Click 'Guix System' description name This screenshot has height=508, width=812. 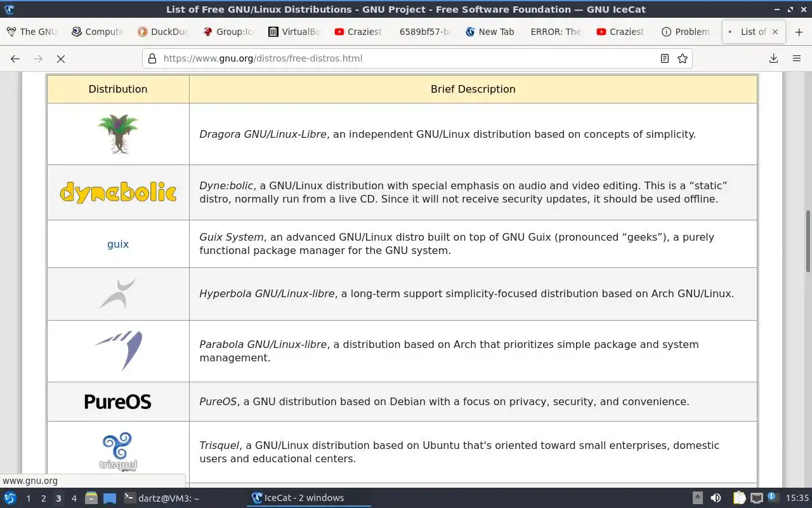232,237
